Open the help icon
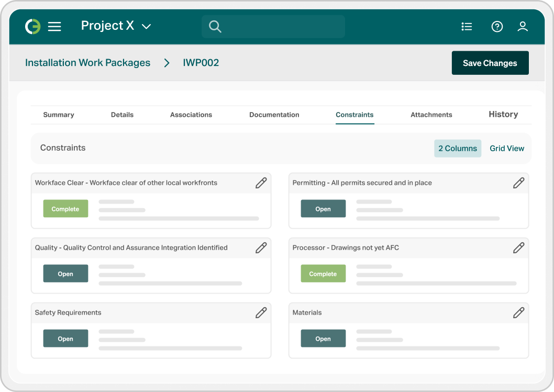Screen dimensions: 554x392 [496, 26]
